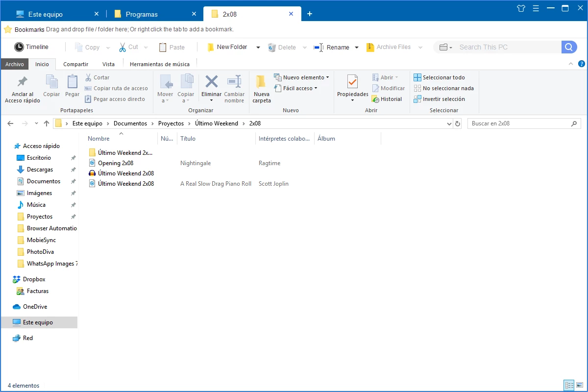This screenshot has height=392, width=588.
Task: Click the Buscar en 2x08 search box
Action: (524, 123)
